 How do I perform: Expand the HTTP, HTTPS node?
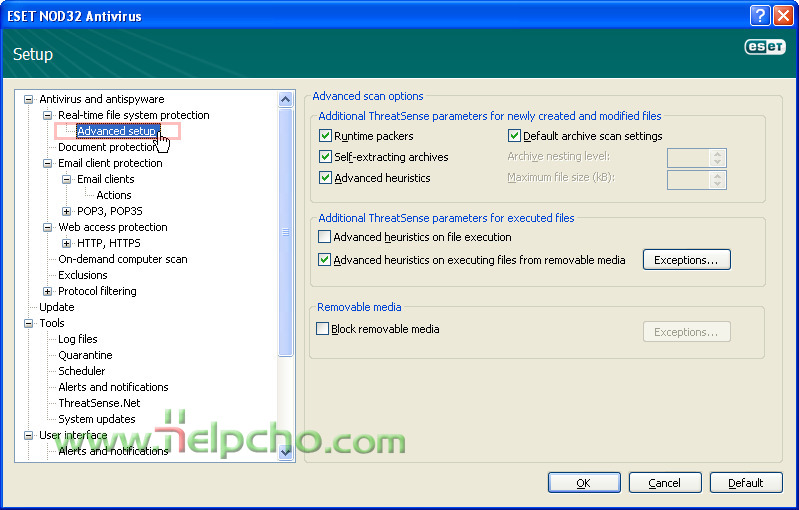(66, 244)
